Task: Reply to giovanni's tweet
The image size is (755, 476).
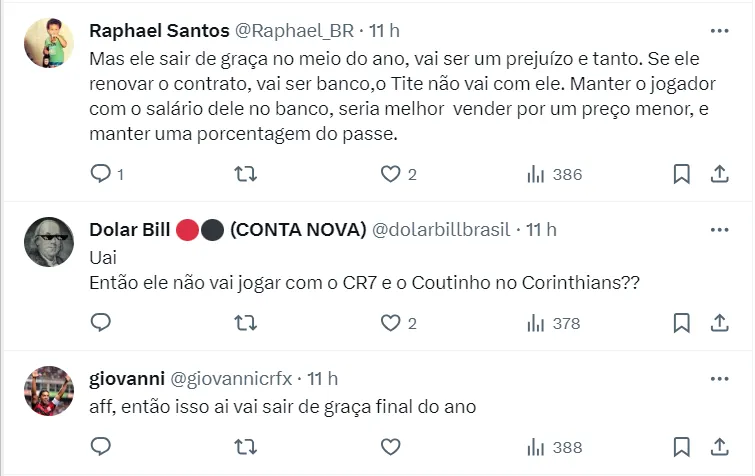Action: pyautogui.click(x=101, y=446)
